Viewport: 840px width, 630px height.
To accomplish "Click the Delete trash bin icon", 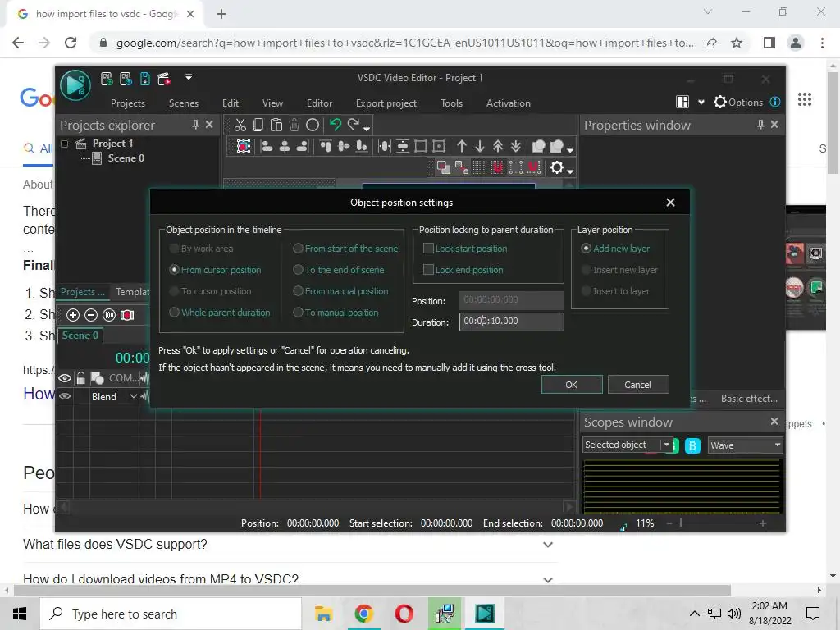I will pos(294,126).
